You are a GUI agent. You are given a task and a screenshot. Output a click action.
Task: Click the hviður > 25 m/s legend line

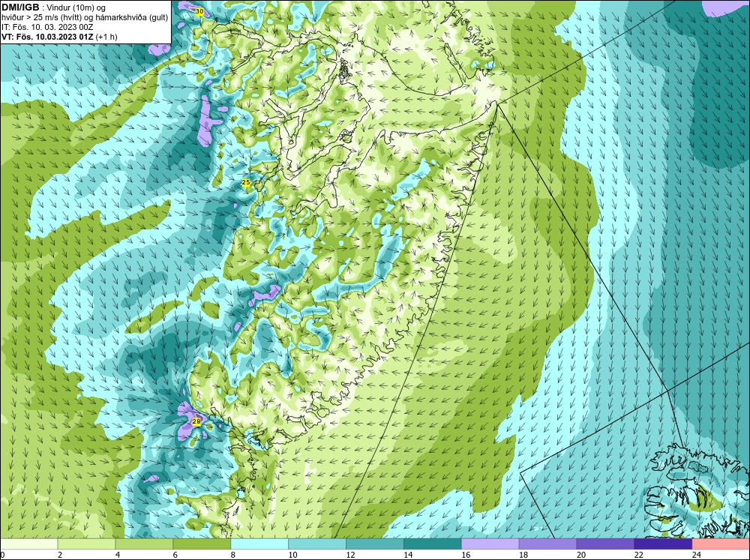point(85,18)
